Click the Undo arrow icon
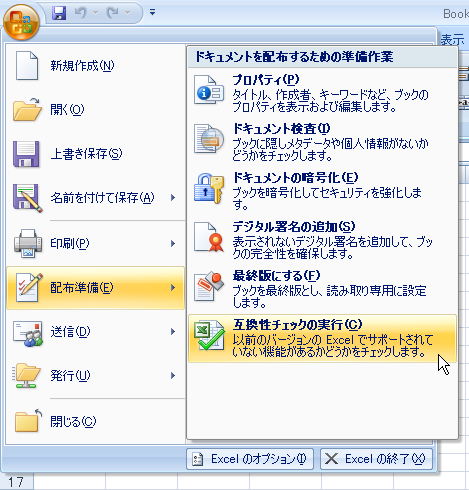 pos(81,13)
